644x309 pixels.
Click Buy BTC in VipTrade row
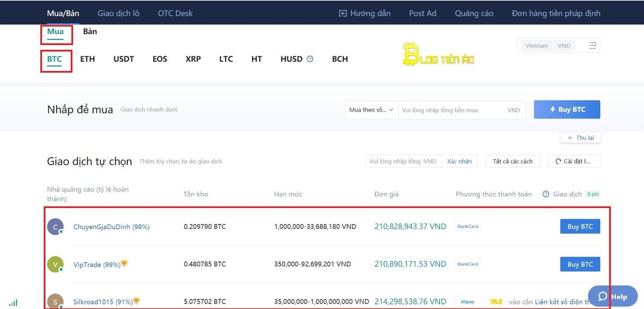[x=580, y=264]
